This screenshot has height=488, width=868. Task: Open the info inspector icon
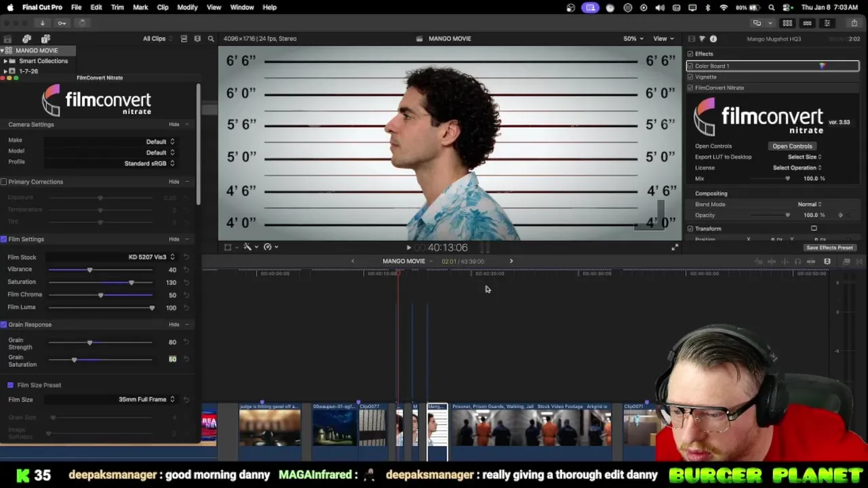pyautogui.click(x=713, y=39)
